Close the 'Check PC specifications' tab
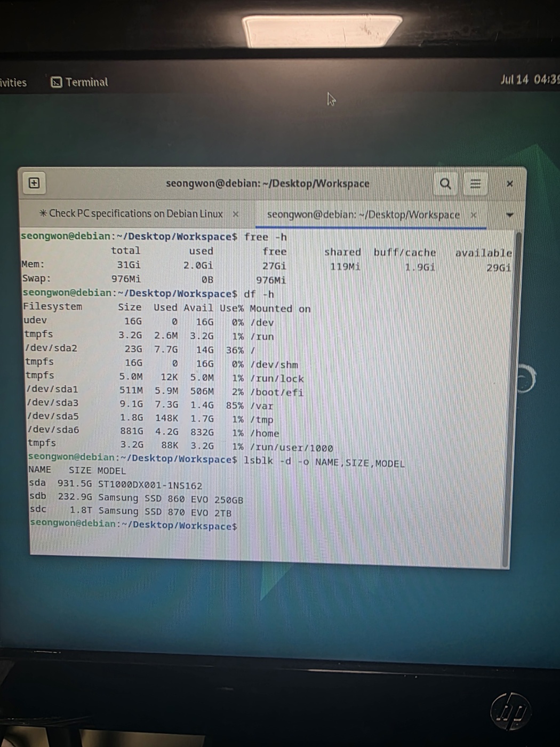Viewport: 560px width, 747px height. click(235, 214)
